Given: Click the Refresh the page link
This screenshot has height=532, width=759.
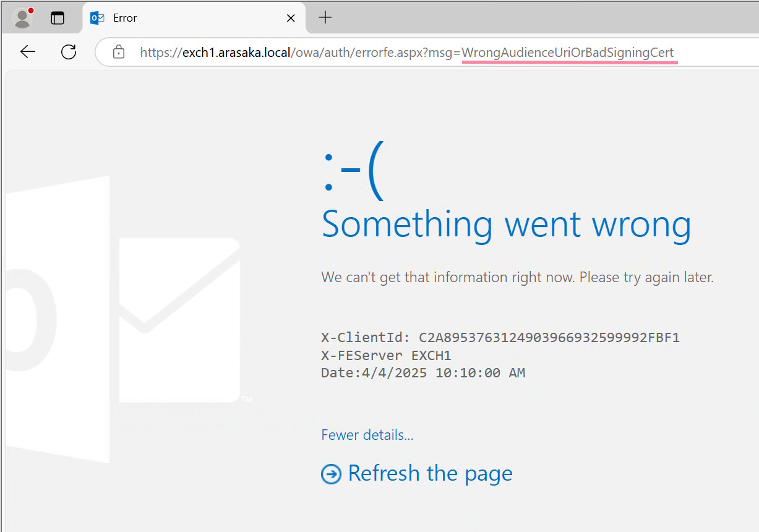Looking at the screenshot, I should pos(430,473).
